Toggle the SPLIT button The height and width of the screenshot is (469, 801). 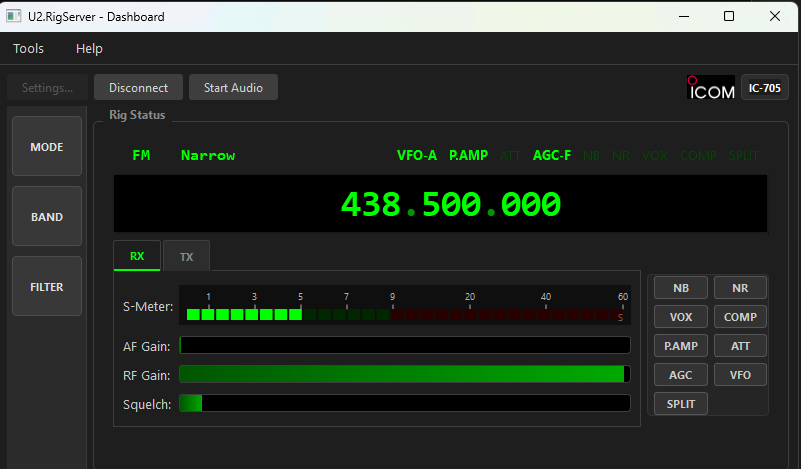pos(681,404)
